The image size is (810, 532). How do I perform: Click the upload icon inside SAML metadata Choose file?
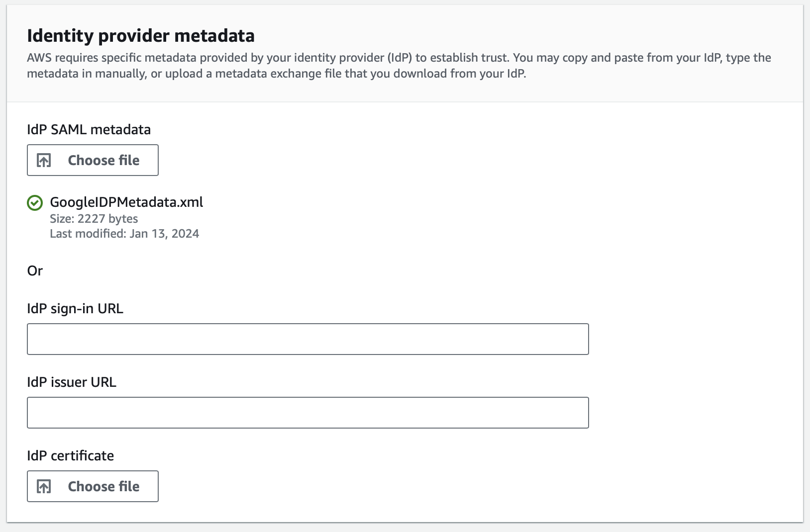point(44,160)
